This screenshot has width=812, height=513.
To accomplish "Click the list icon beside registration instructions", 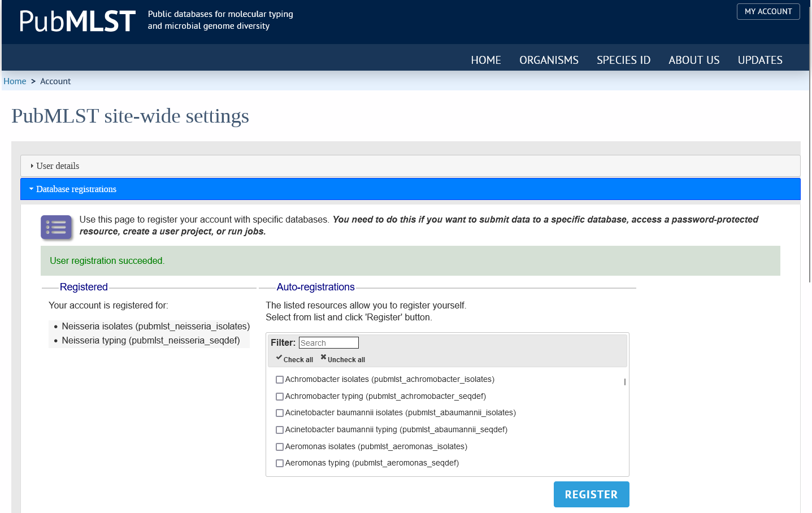I will tap(56, 227).
